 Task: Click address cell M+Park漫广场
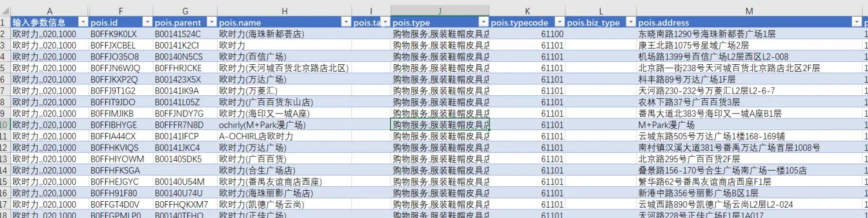click(666, 124)
